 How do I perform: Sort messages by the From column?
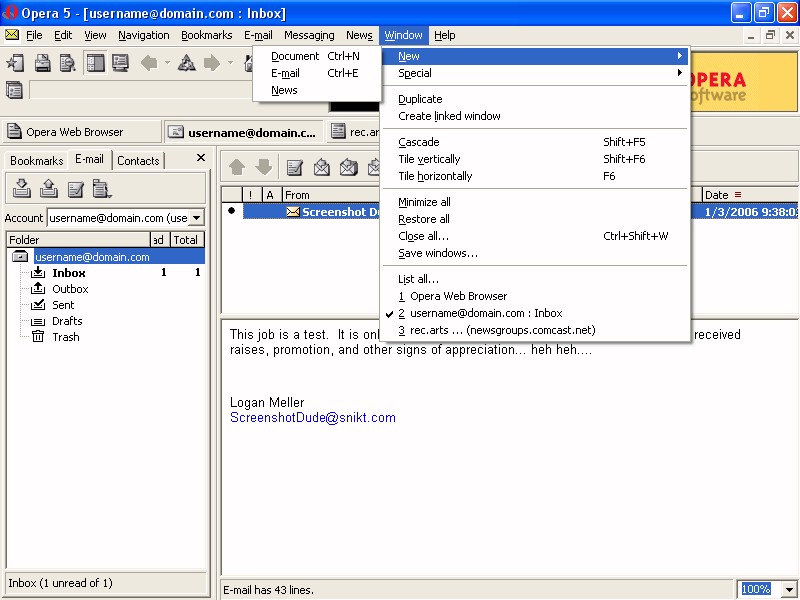tap(332, 195)
